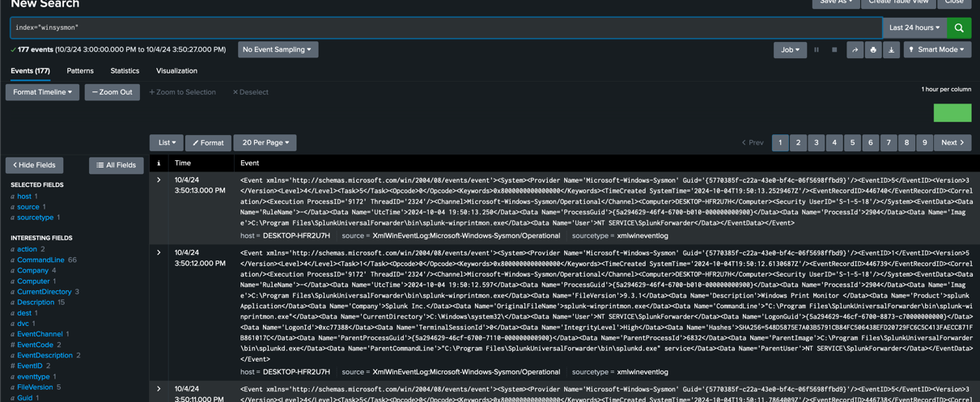
Task: Go to results page 3
Action: pyautogui.click(x=817, y=142)
